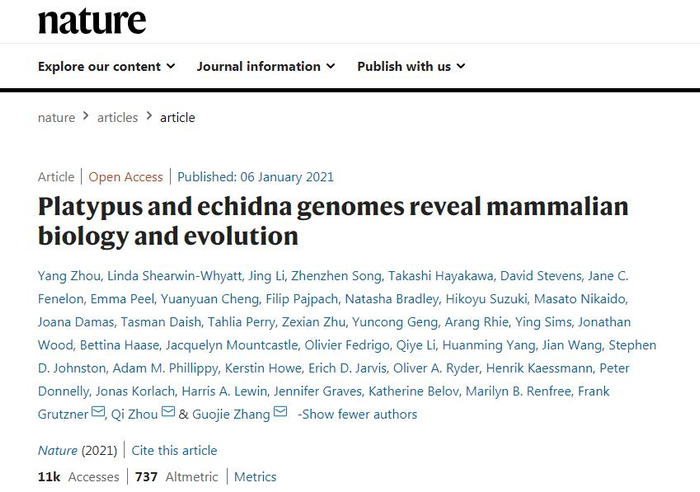Viewport: 700px width, 492px height.
Task: Open the italic Nature journal link
Action: click(57, 450)
